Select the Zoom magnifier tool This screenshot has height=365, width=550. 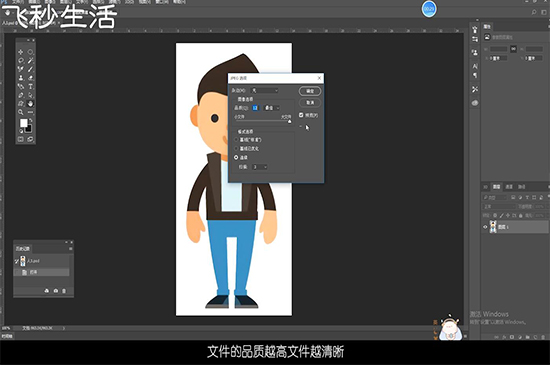point(21,112)
